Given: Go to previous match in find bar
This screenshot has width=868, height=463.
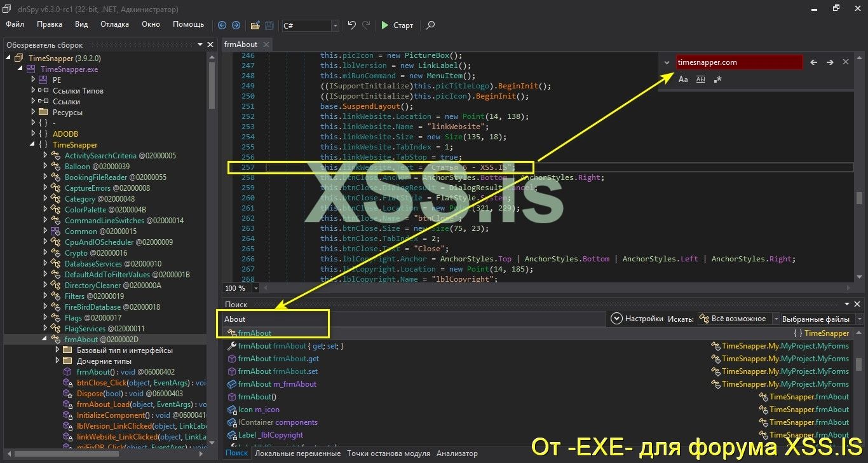Looking at the screenshot, I should click(x=814, y=62).
